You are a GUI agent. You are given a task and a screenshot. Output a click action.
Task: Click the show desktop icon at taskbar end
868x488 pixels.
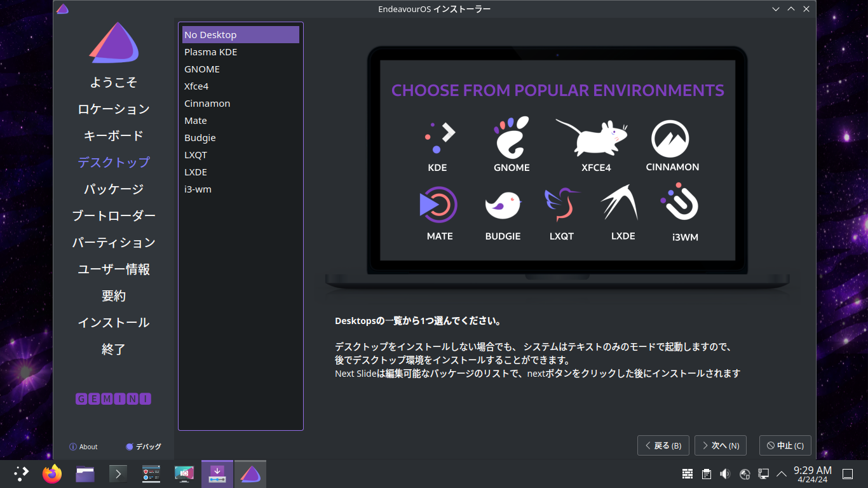(847, 474)
